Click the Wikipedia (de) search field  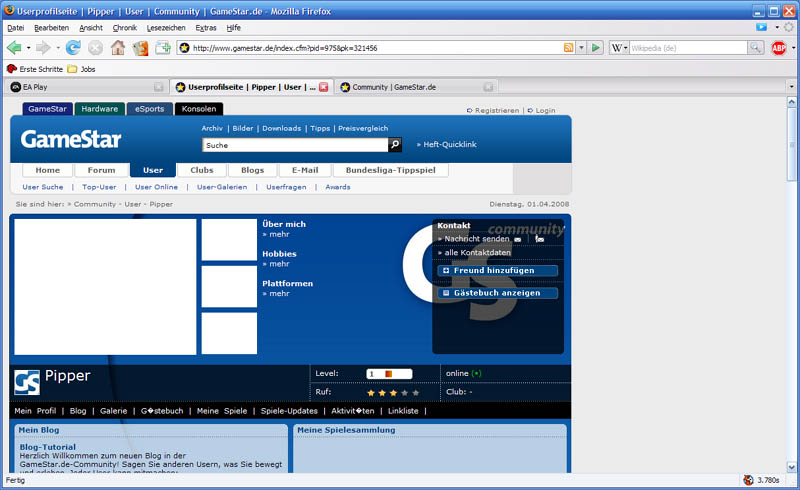[688, 48]
